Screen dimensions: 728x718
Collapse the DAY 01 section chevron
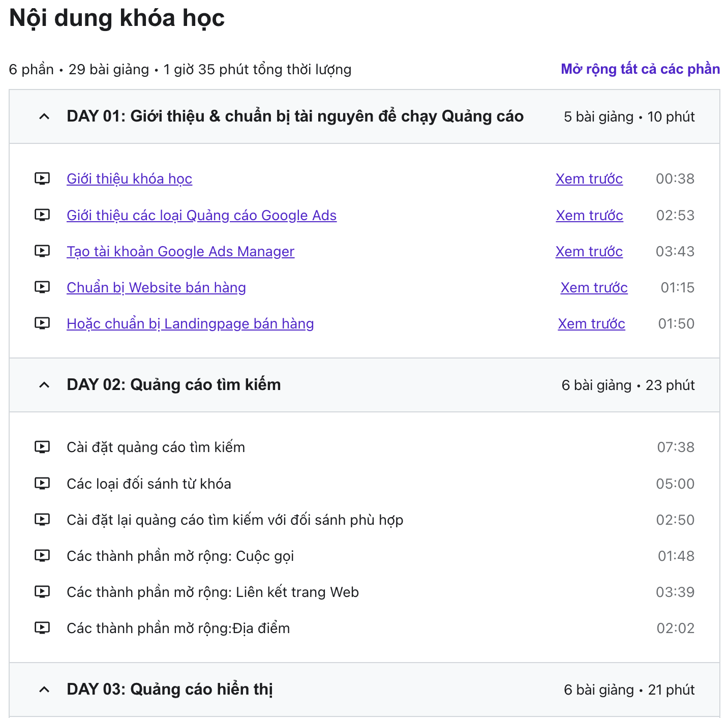click(x=44, y=116)
